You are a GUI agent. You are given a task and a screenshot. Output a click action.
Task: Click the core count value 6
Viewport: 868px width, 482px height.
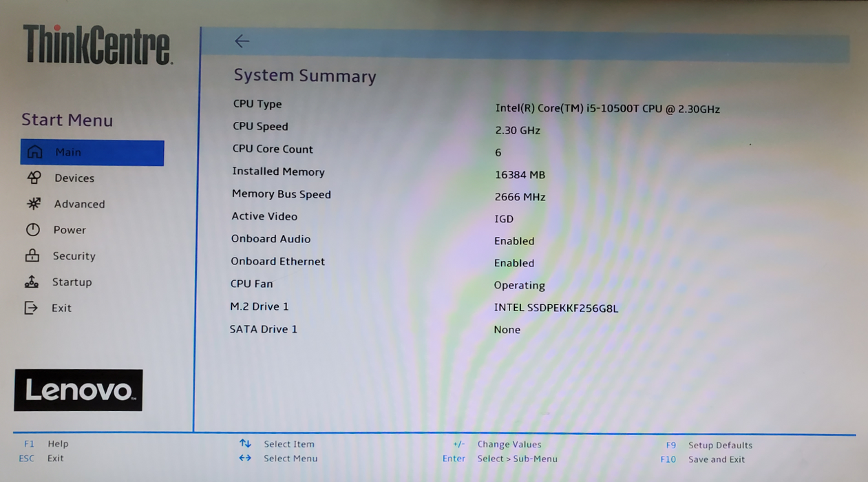(498, 152)
